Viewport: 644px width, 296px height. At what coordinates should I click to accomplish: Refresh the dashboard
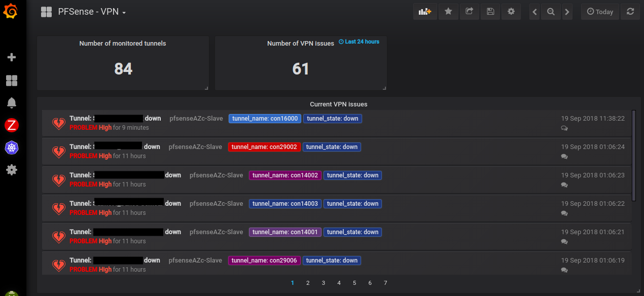click(x=630, y=12)
